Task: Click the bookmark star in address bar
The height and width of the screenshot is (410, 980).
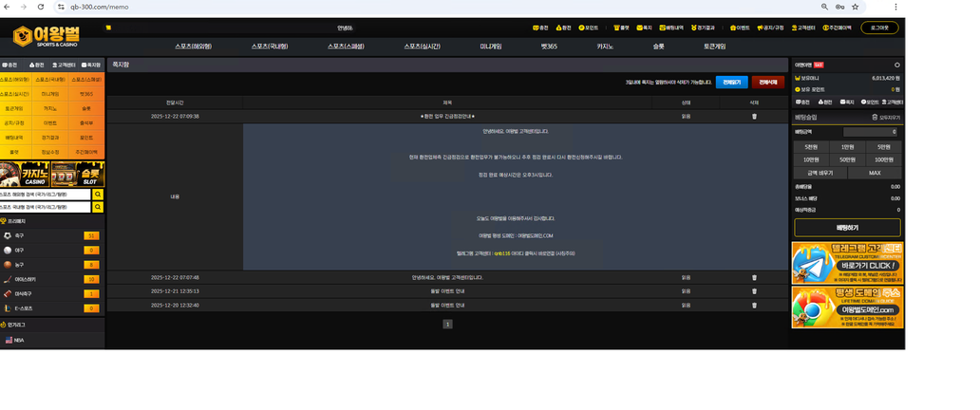Action: (x=855, y=7)
